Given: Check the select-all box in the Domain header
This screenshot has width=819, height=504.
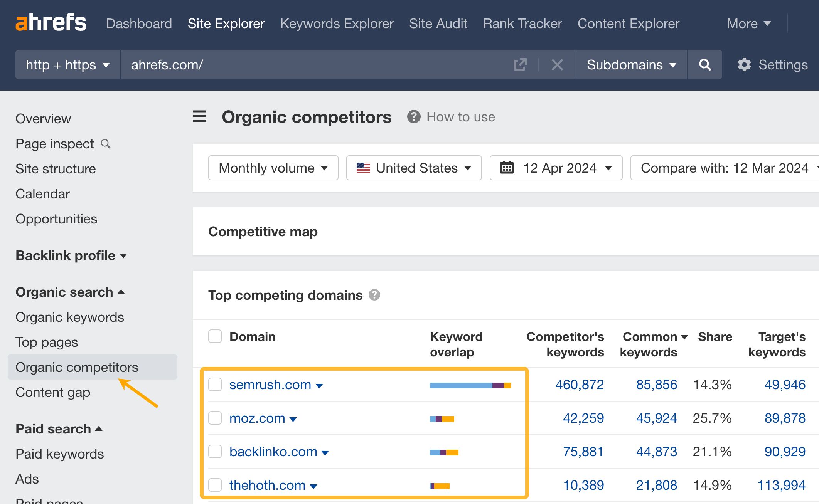Looking at the screenshot, I should tap(215, 336).
